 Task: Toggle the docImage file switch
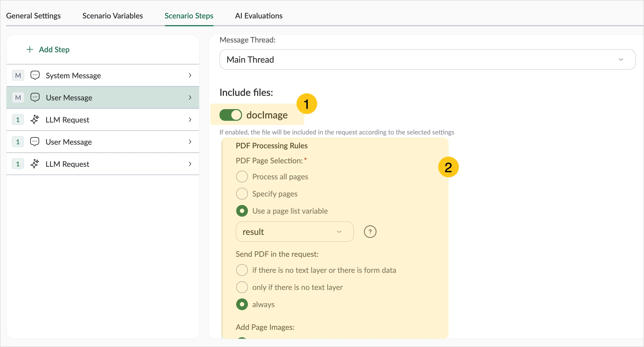click(231, 115)
